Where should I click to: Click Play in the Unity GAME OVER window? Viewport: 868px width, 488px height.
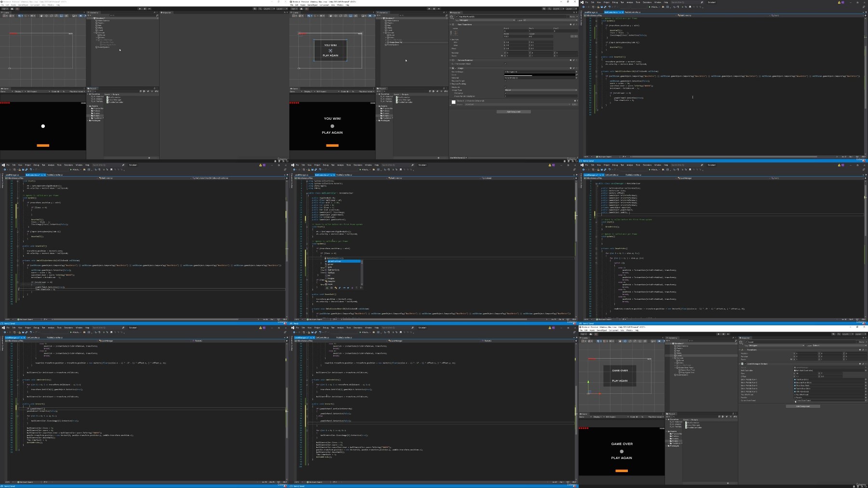719,334
